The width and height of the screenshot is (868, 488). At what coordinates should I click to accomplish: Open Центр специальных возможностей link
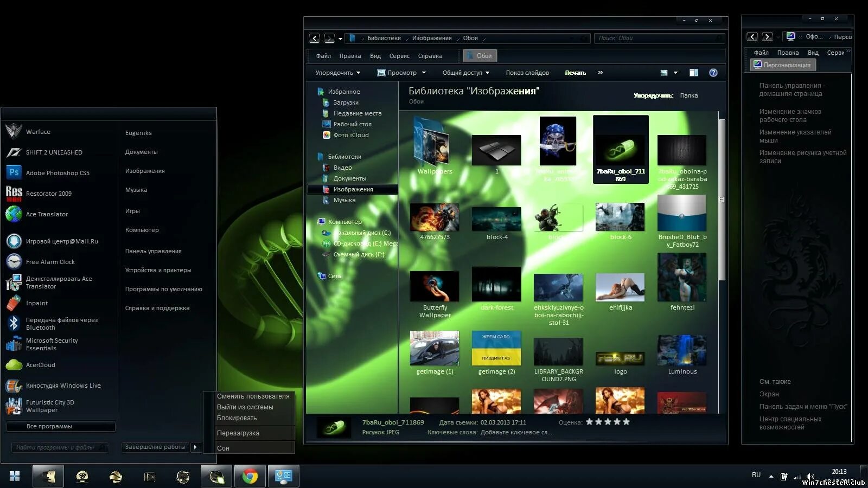(790, 423)
